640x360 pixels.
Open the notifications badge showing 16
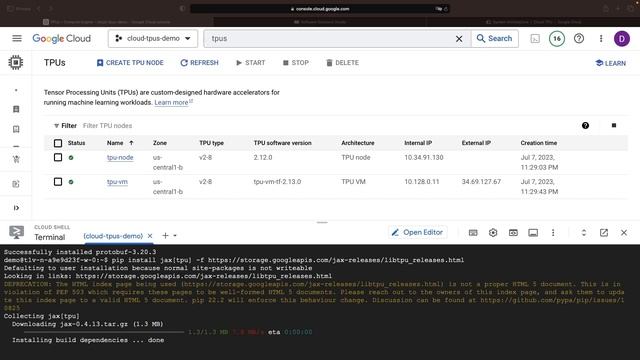[557, 38]
